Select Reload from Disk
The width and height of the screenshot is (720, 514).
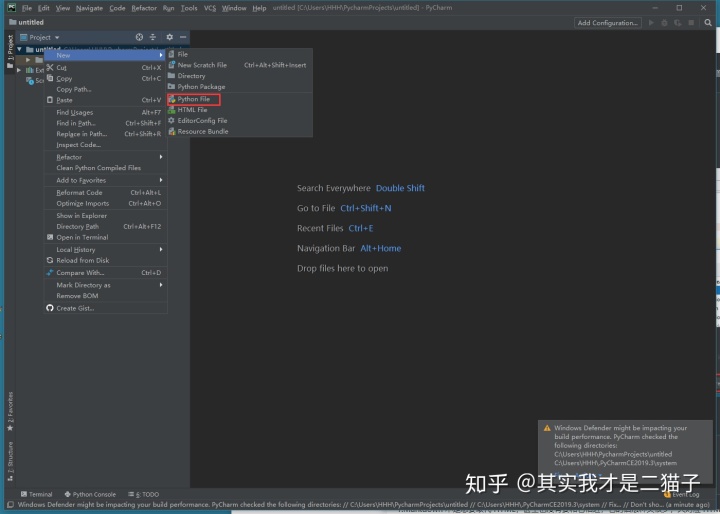[x=105, y=260]
